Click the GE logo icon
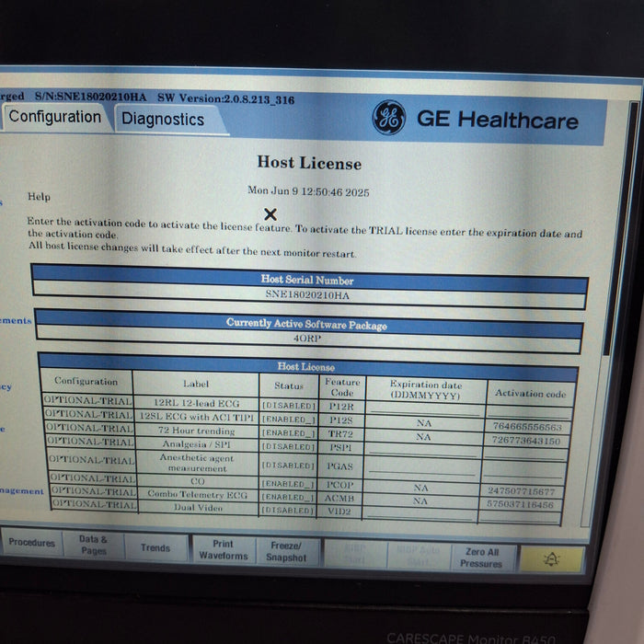 coord(388,117)
